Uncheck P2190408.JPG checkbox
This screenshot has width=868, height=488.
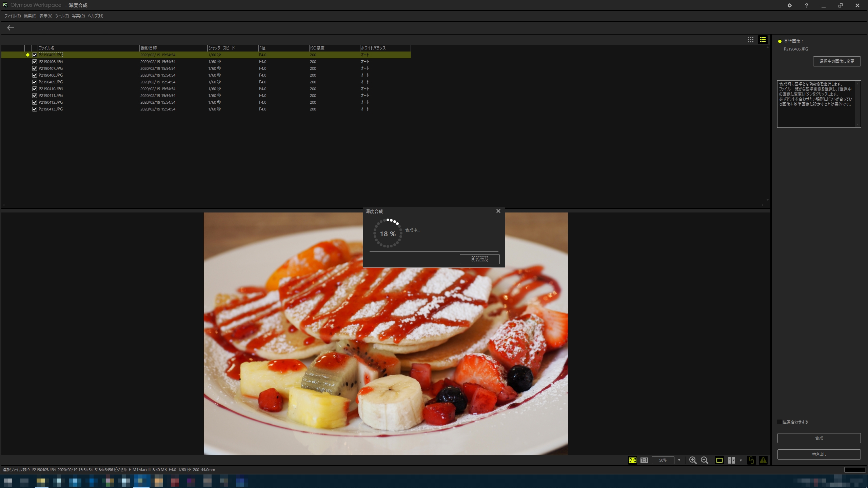[x=35, y=75]
